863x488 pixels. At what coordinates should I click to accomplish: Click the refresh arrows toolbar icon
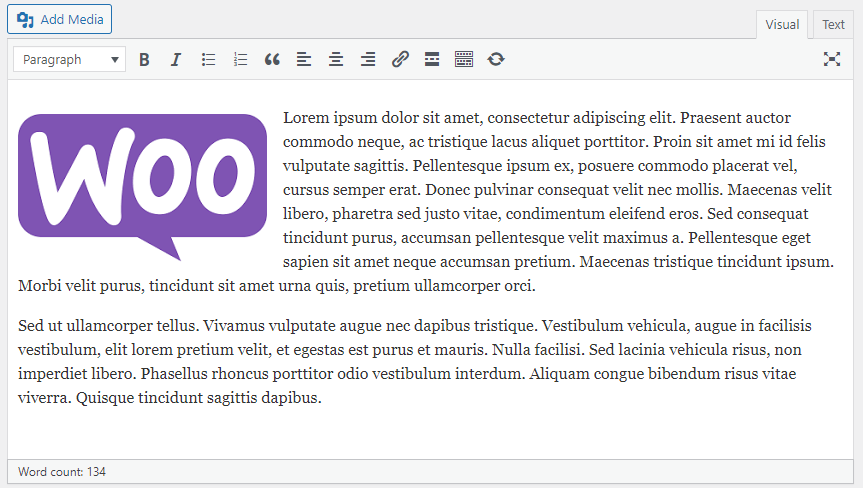click(x=496, y=59)
